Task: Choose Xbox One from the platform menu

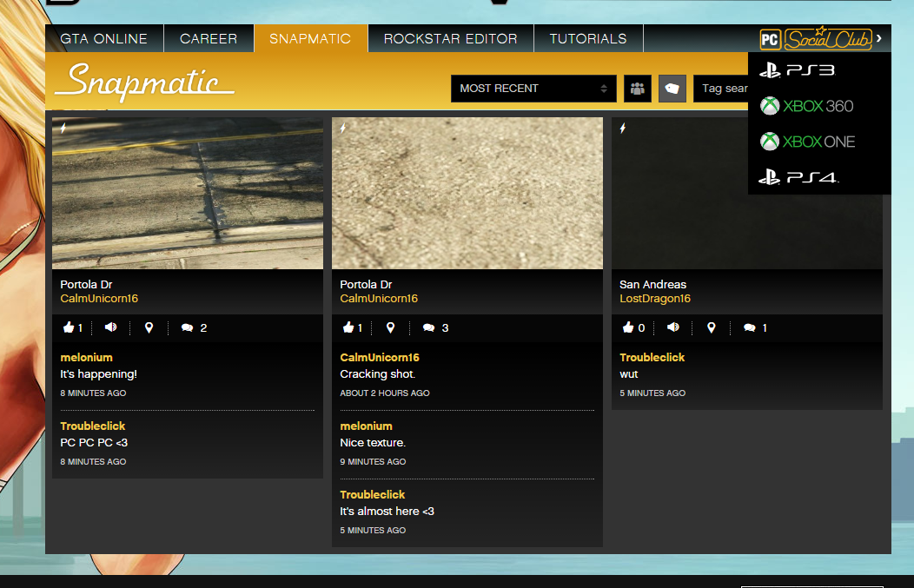Action: (x=808, y=142)
